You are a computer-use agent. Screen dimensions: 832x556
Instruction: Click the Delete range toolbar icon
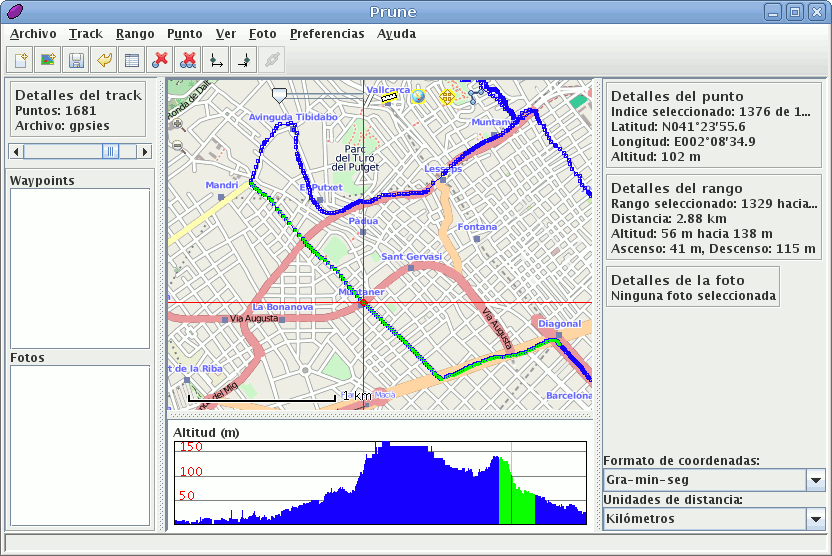(x=187, y=60)
